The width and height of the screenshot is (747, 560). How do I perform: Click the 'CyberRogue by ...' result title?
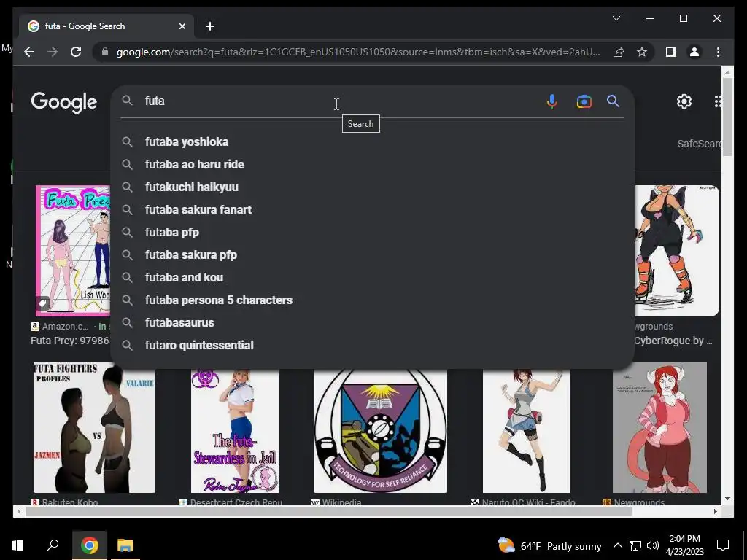(673, 341)
